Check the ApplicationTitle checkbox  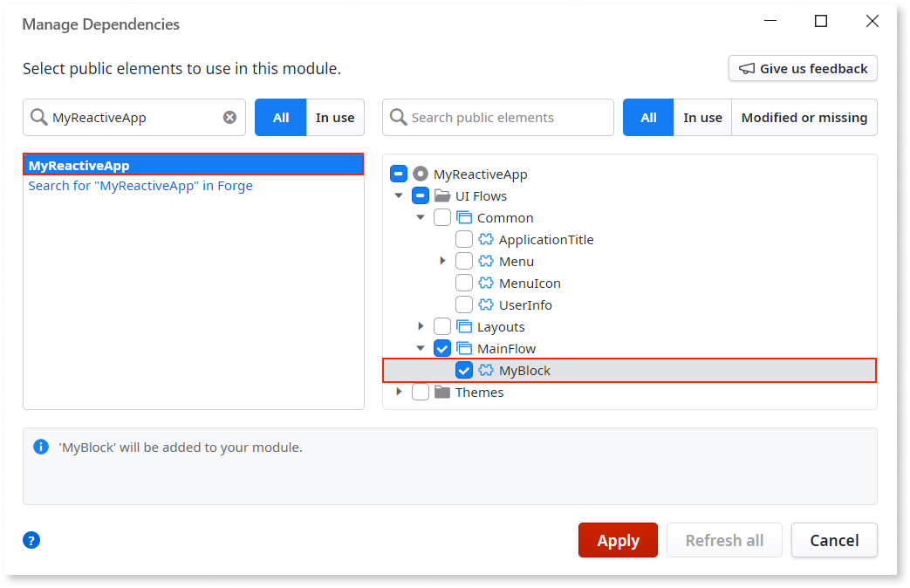click(x=464, y=240)
